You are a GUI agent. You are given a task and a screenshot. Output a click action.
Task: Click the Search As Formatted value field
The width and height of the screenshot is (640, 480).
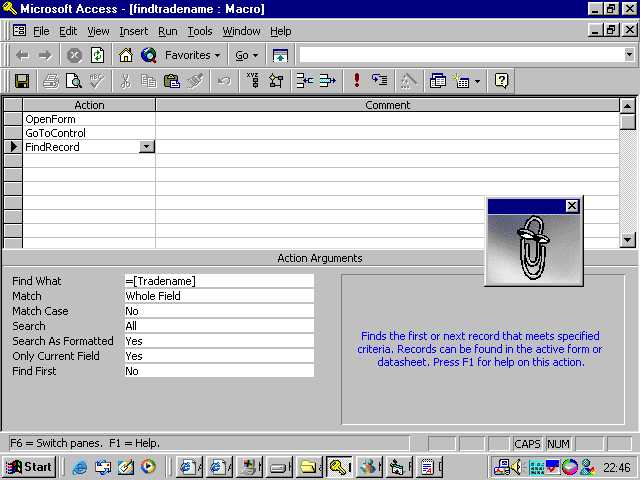pos(219,341)
